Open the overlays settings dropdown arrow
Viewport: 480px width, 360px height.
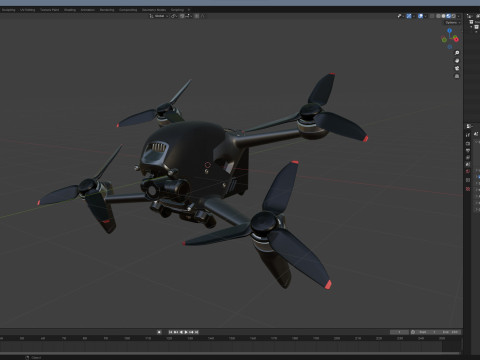click(x=426, y=16)
